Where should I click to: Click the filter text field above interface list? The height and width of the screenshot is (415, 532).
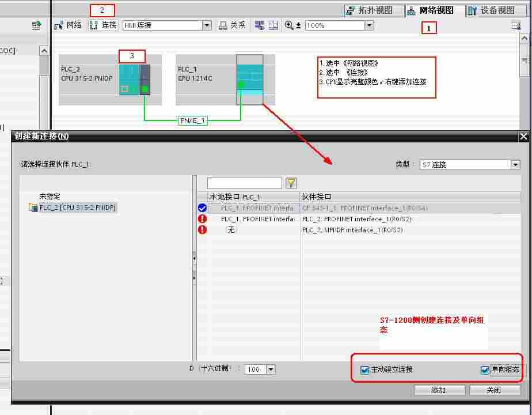[245, 183]
